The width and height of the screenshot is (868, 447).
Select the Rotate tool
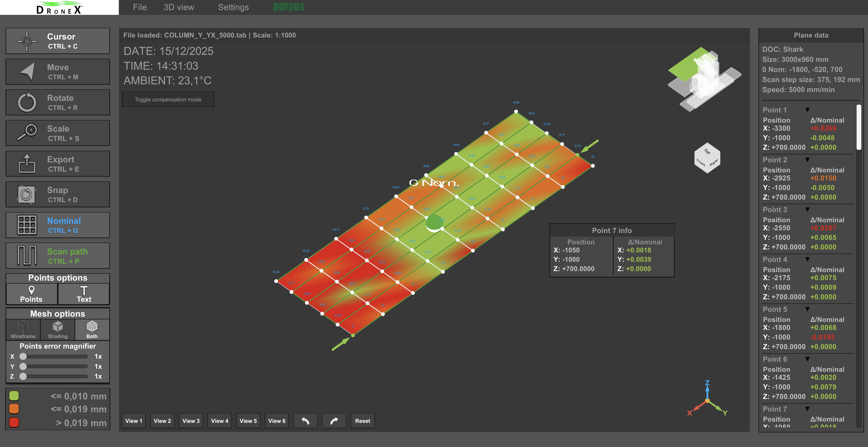pos(58,102)
